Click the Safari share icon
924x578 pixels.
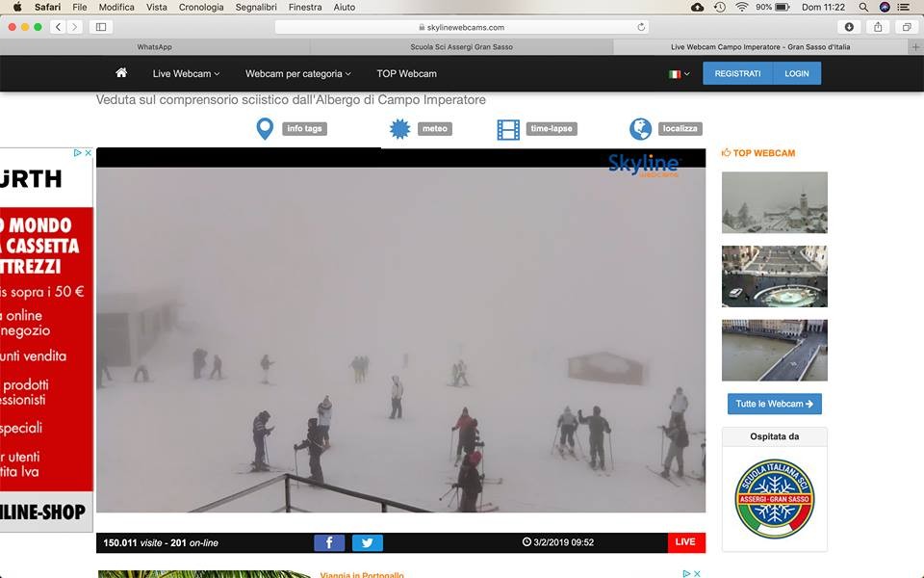point(878,27)
